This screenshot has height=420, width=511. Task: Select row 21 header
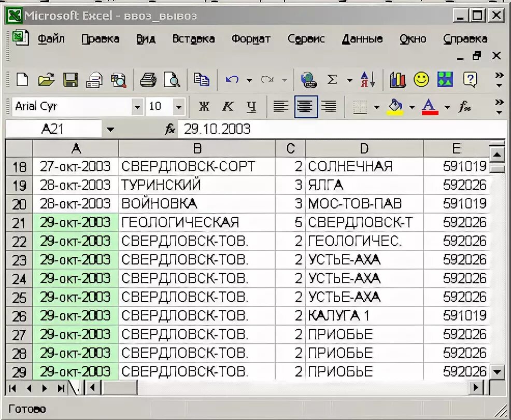tap(19, 223)
